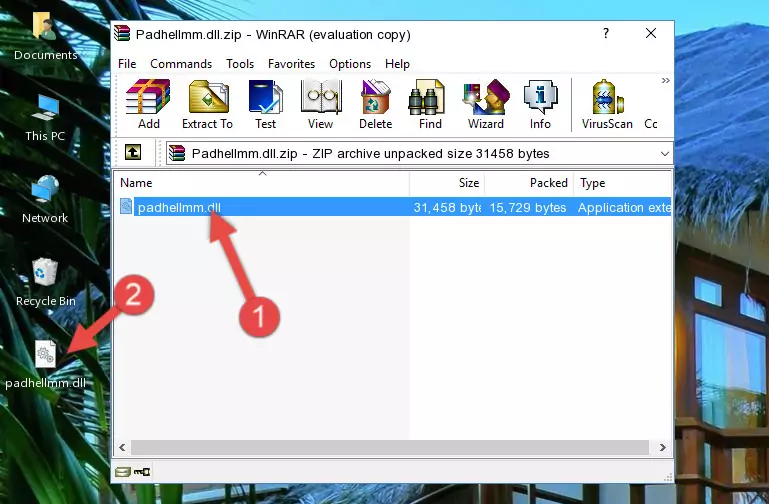Select the Documents desktop icon
769x504 pixels.
point(45,36)
